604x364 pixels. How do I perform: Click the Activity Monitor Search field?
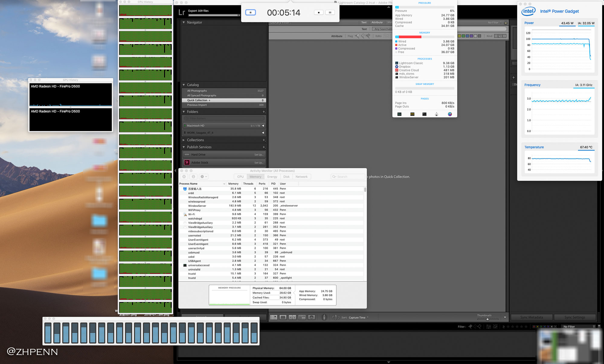pyautogui.click(x=348, y=177)
